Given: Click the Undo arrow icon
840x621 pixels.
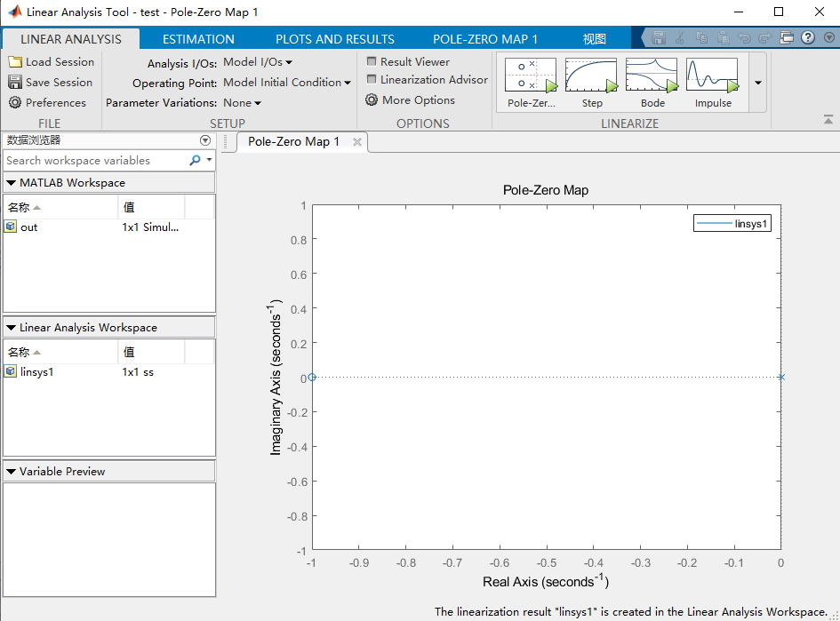Looking at the screenshot, I should click(x=744, y=38).
